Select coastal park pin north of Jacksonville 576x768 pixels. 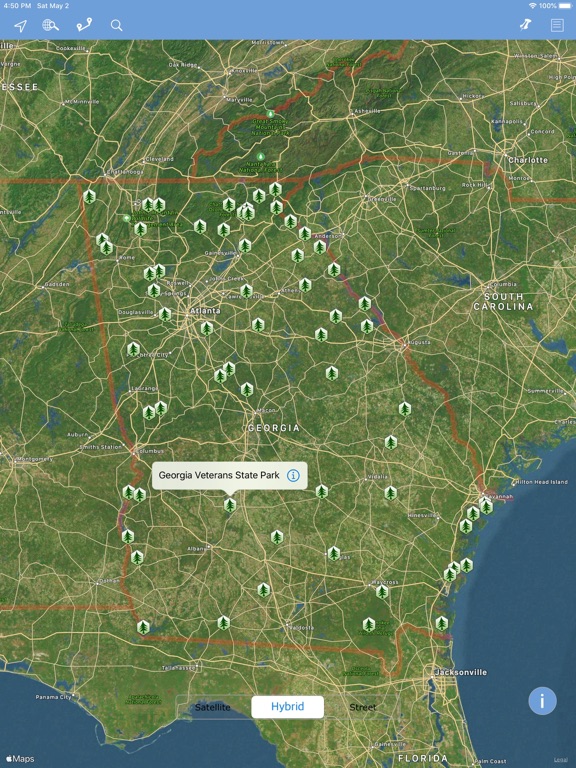pos(442,624)
